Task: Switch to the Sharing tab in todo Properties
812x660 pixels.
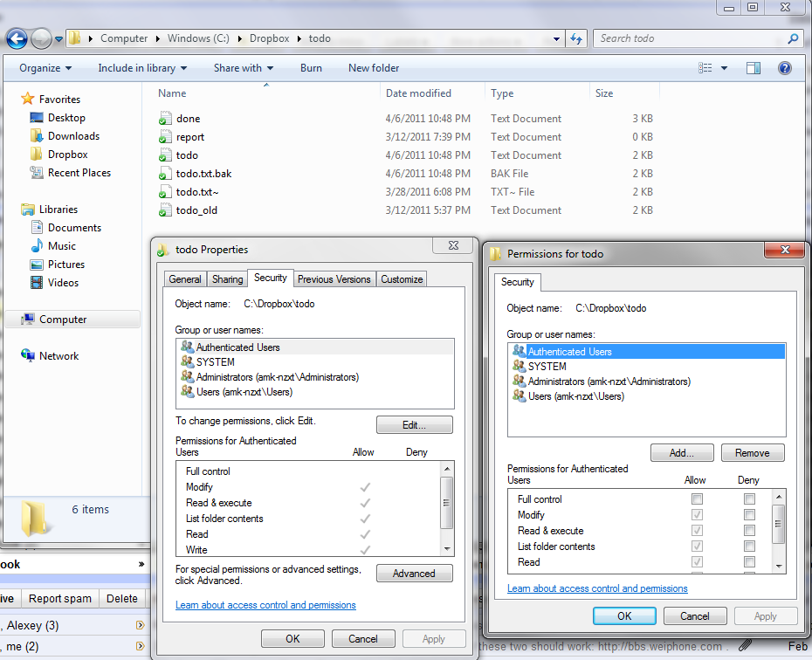Action: [227, 278]
